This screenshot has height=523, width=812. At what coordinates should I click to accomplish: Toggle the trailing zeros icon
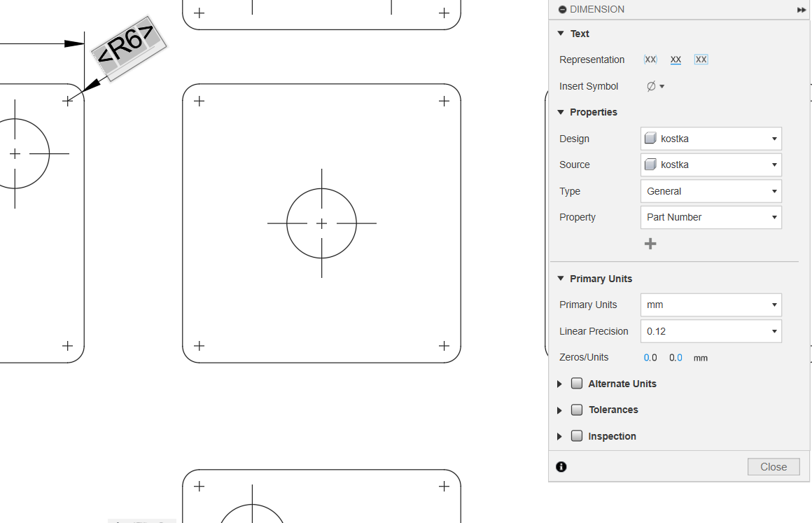675,358
